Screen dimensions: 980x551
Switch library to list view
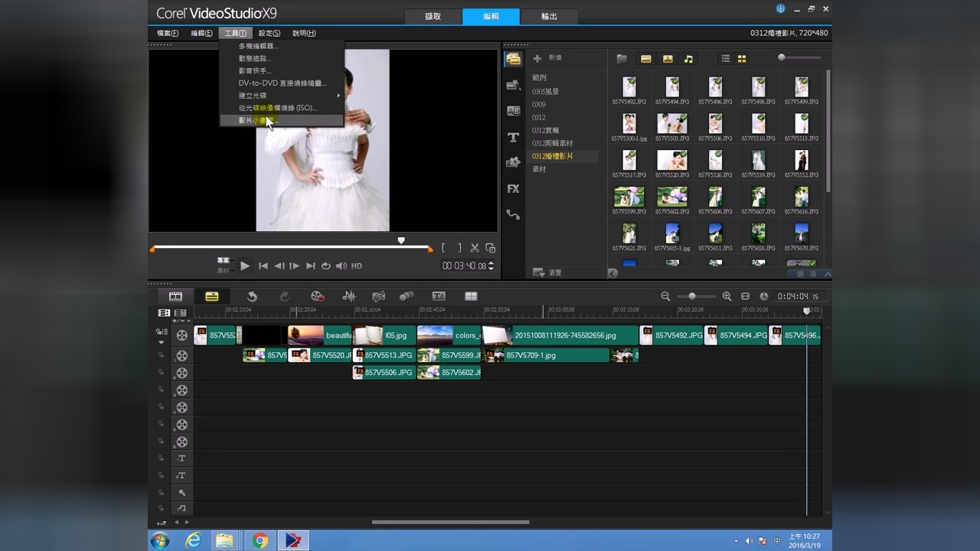click(726, 59)
